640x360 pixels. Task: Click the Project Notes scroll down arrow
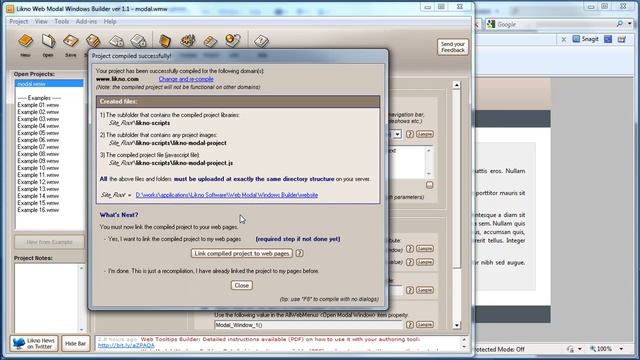[x=81, y=329]
